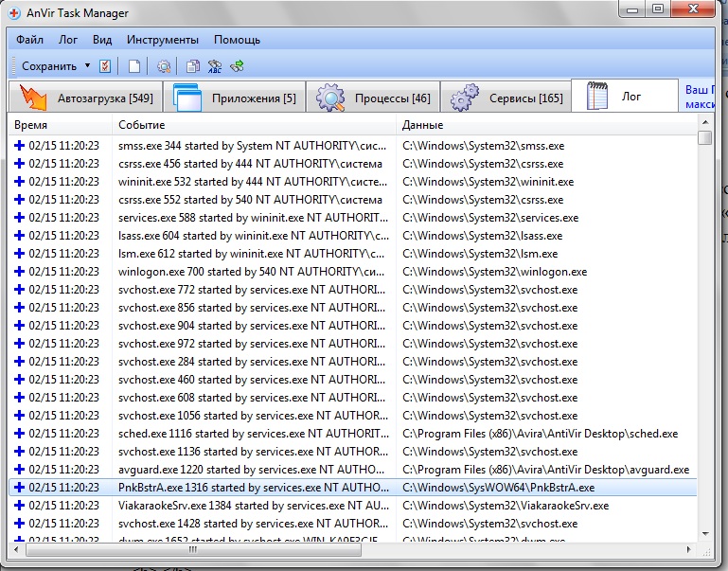
Task: Select the svchost.exe 856 event
Action: (x=252, y=308)
